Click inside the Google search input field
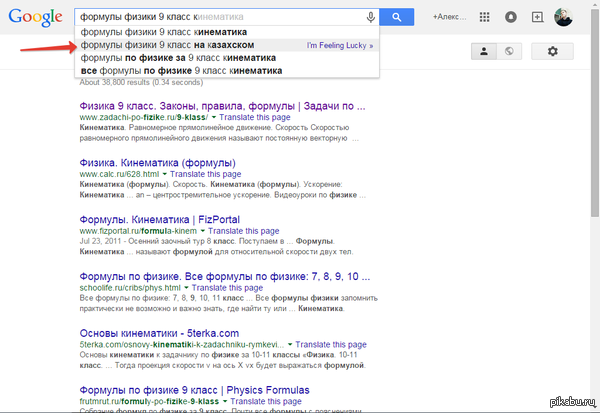The image size is (600, 413). 221,17
